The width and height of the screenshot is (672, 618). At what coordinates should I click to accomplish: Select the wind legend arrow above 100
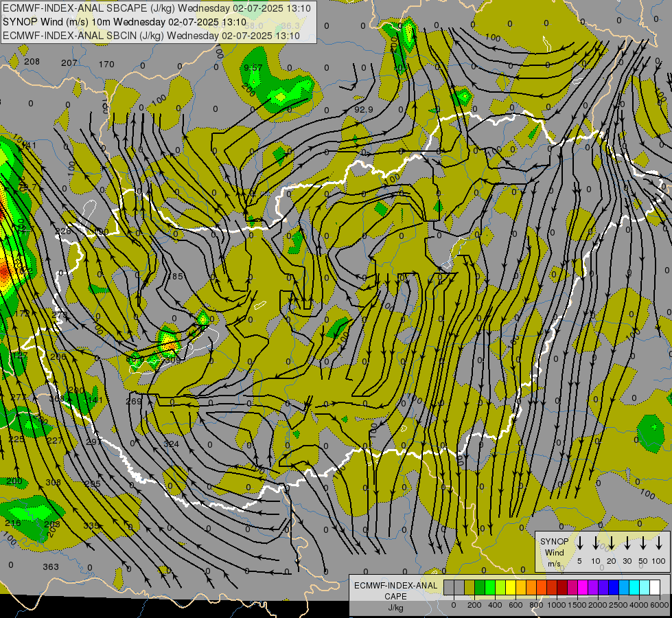click(659, 543)
